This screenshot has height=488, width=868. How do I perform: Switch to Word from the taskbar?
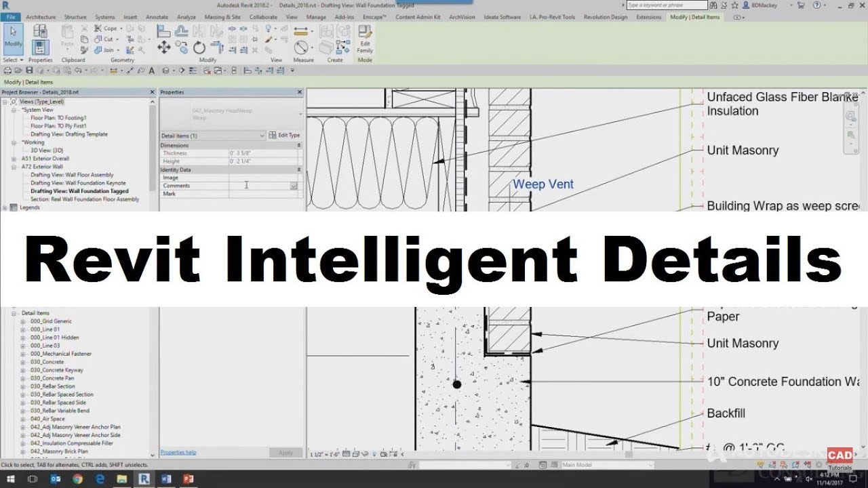(x=167, y=479)
